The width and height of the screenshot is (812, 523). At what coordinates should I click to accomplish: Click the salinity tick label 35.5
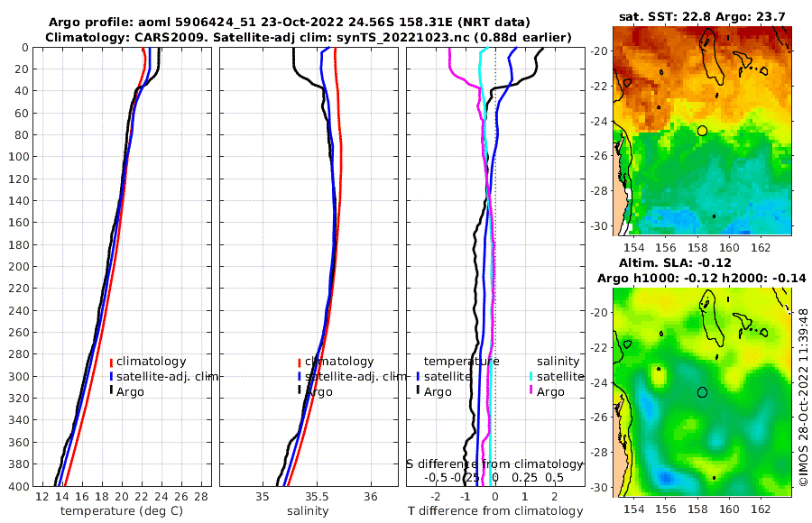point(317,497)
